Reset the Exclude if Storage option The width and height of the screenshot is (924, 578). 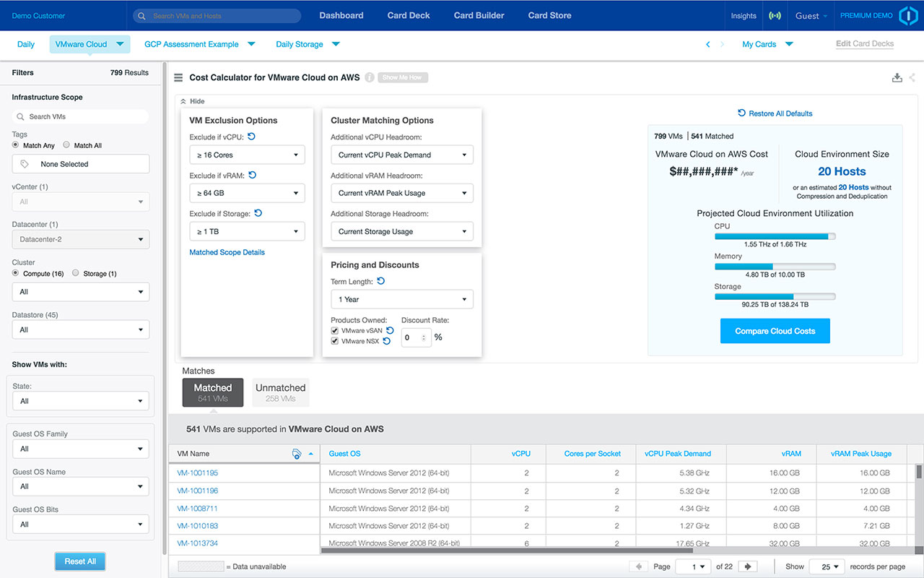[258, 213]
